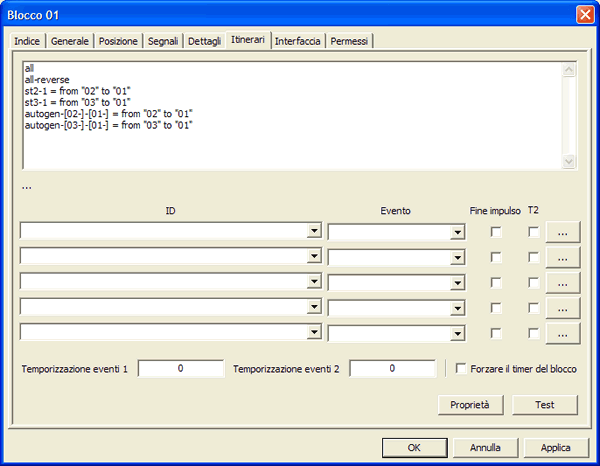Screen dimensions: 600x466
Task: Close the Blocco 01 dialog window
Action: tap(584, 14)
